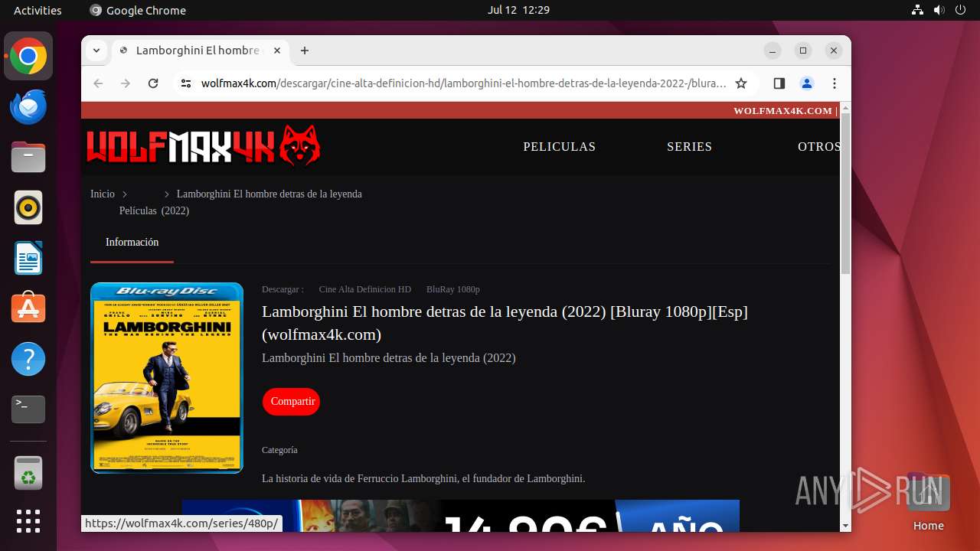The image size is (980, 551).
Task: Click the Wolfmax4k wolf logo
Action: click(x=203, y=145)
